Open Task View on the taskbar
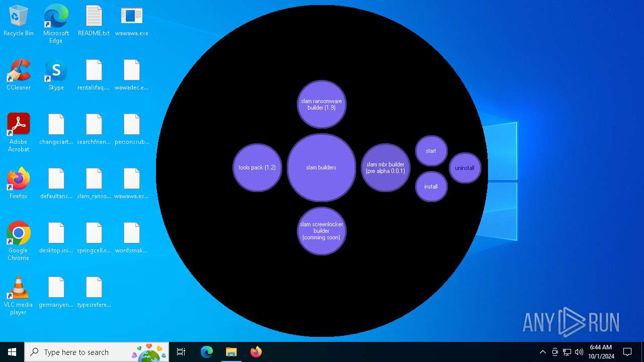 181,352
